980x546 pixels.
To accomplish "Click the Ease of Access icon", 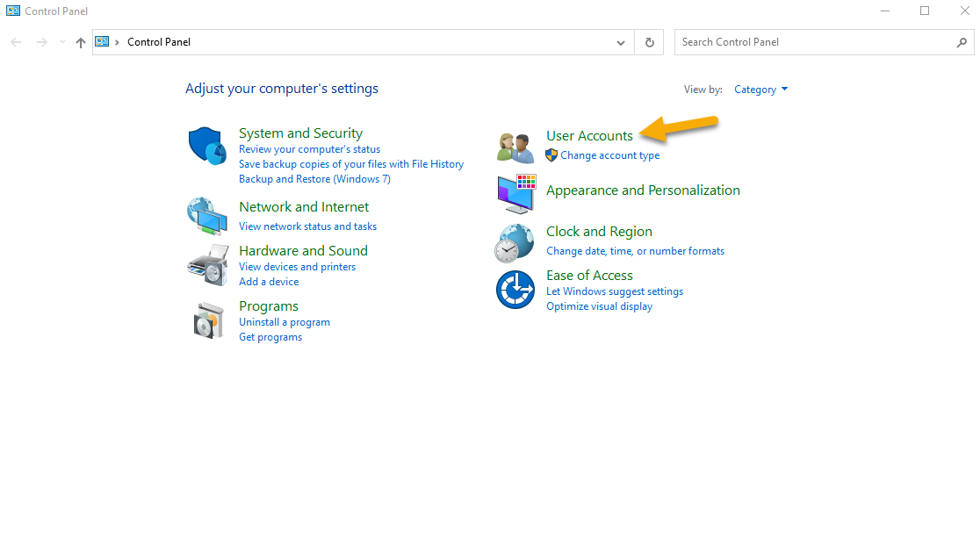I will 515,290.
